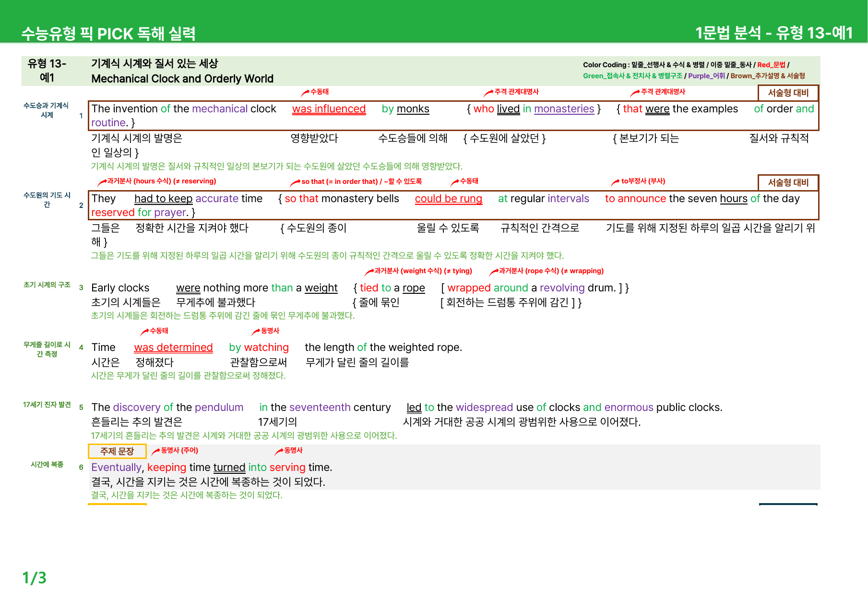
Task: Click the annotation 'to부정사 (부사)'
Action: tap(643, 181)
